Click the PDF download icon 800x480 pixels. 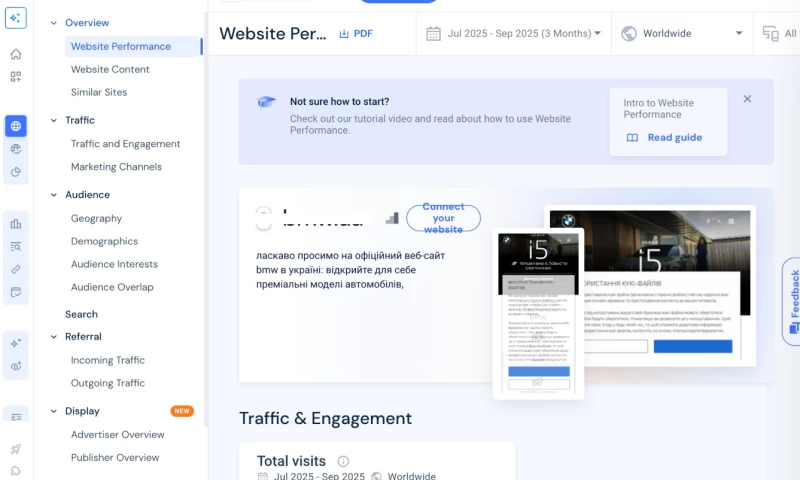pos(344,34)
